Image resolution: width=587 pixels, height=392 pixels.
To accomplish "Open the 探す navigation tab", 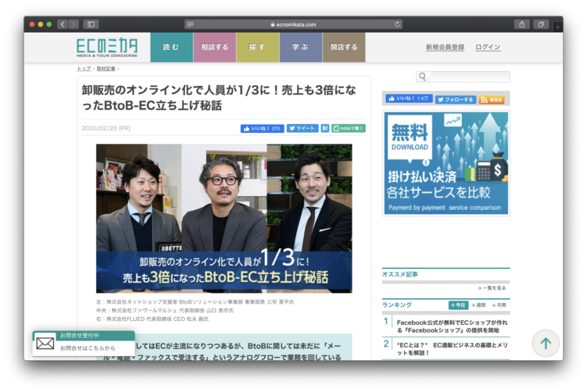I will click(x=258, y=47).
